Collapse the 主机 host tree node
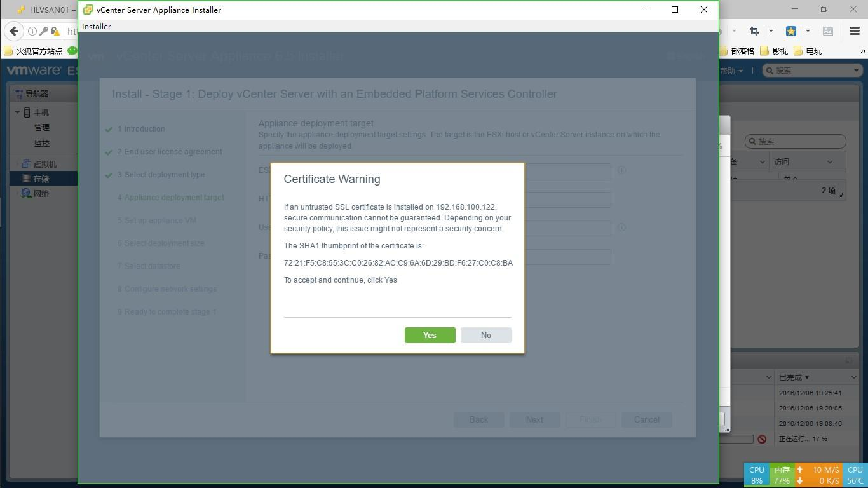The height and width of the screenshot is (488, 868). pos(18,112)
